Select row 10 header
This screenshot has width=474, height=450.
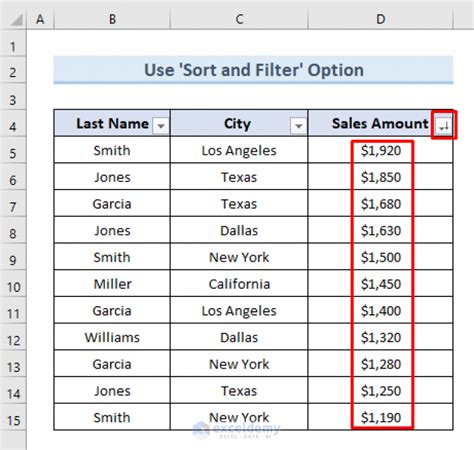click(x=13, y=287)
